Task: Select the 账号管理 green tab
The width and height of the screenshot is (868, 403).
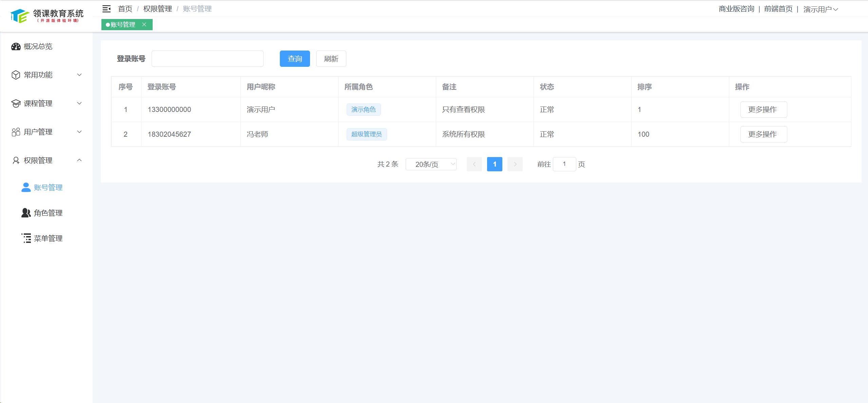Action: 123,24
